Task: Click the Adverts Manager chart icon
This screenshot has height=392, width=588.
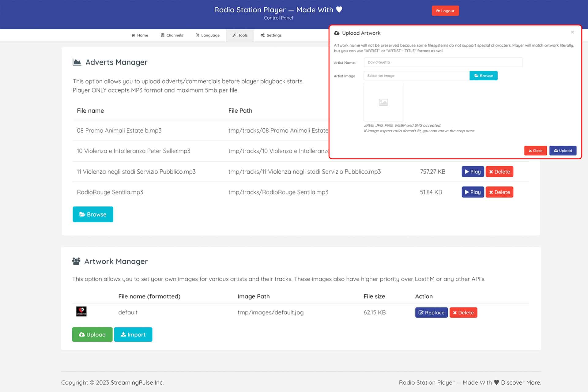Action: (x=77, y=62)
